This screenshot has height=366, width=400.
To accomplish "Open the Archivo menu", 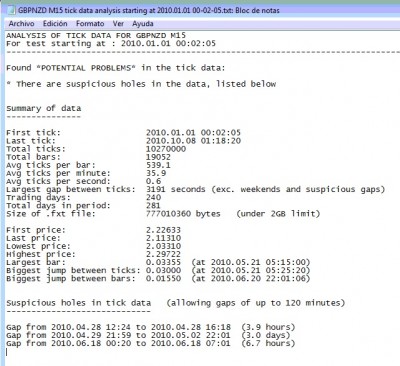I will click(x=21, y=24).
